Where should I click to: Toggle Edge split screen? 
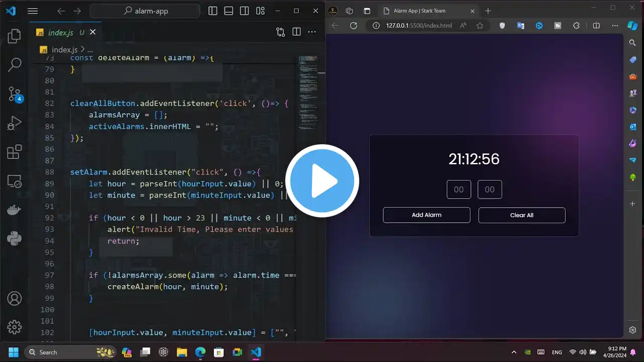tap(596, 26)
